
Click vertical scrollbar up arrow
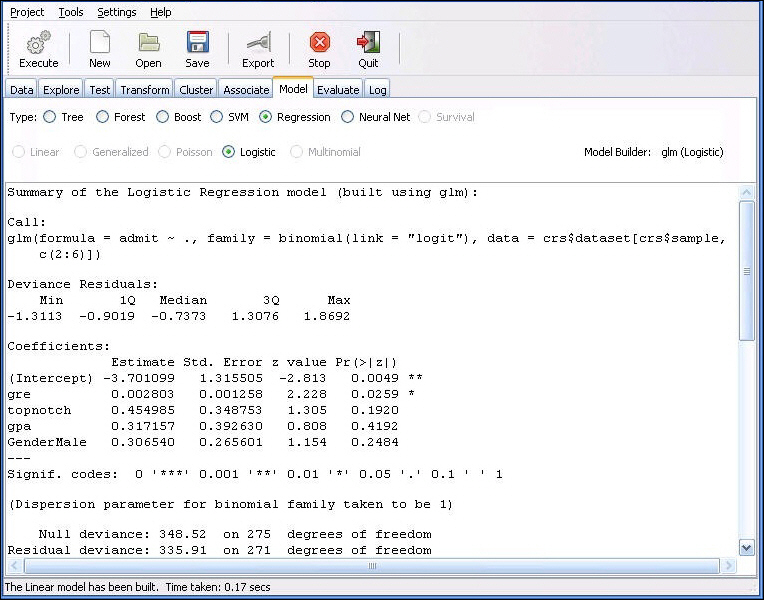[x=746, y=193]
